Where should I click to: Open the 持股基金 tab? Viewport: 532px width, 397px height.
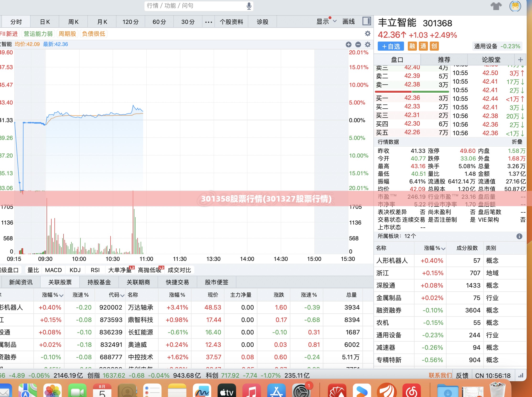point(99,282)
